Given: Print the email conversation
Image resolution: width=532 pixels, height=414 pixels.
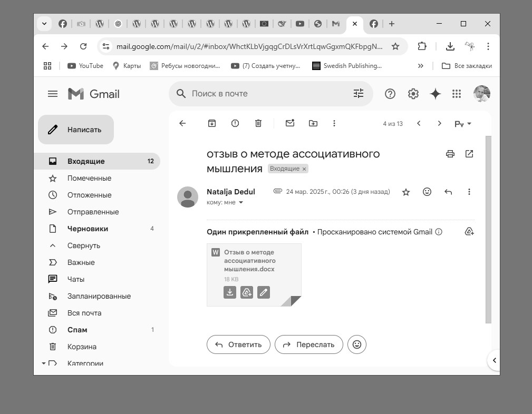Looking at the screenshot, I should (450, 154).
